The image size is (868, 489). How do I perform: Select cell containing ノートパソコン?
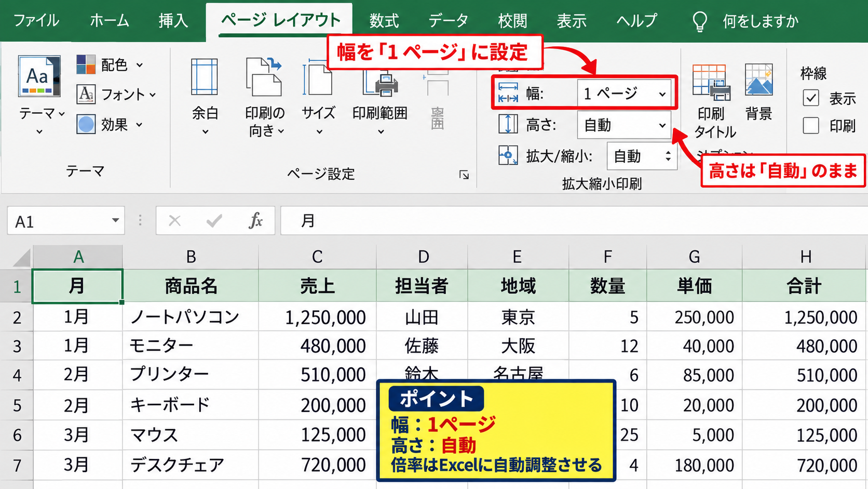click(x=191, y=316)
